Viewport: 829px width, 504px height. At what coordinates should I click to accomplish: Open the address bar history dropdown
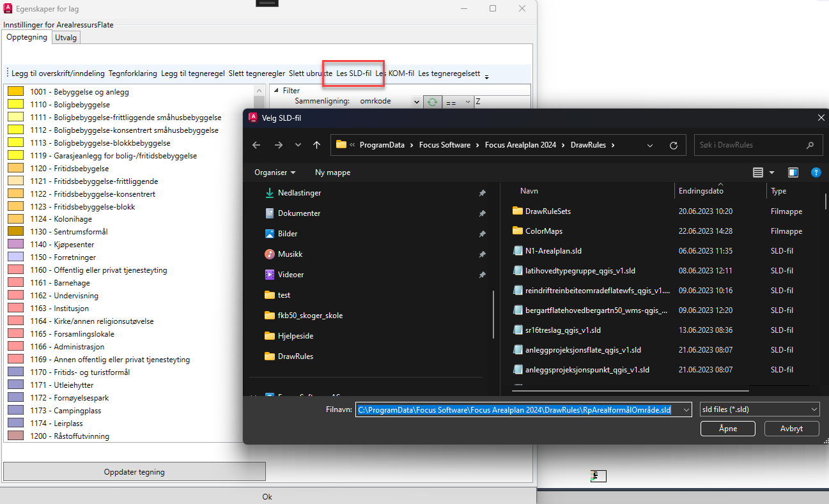point(650,145)
